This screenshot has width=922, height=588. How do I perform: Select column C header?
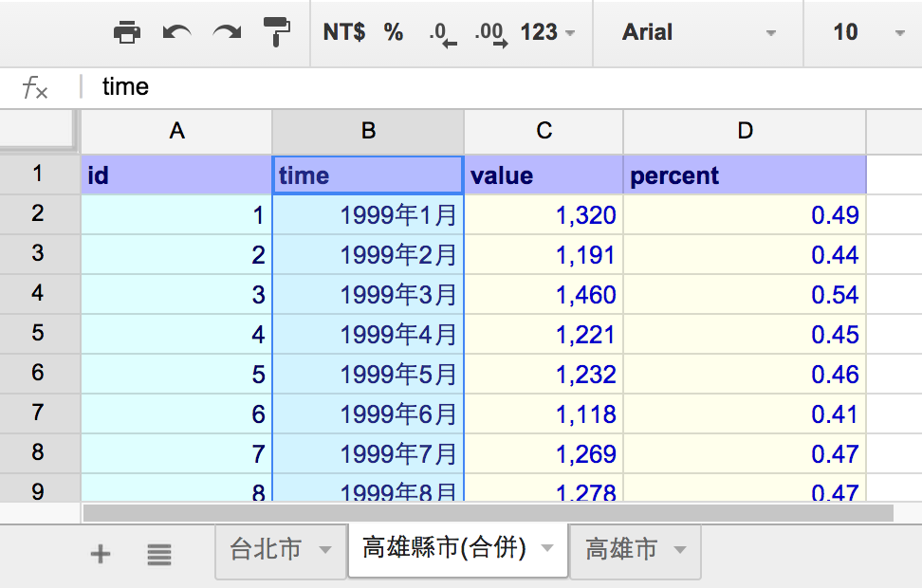pyautogui.click(x=544, y=131)
